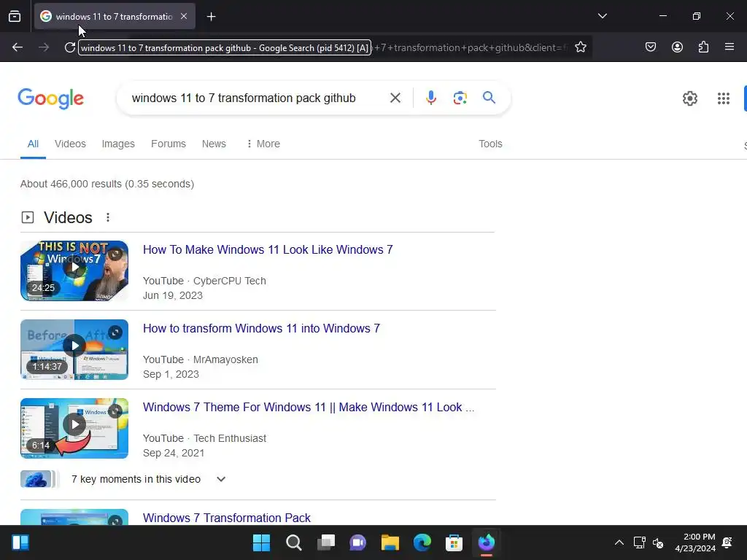Image resolution: width=747 pixels, height=560 pixels.
Task: Play the CyberCPU Tech video thumbnail
Action: (74, 271)
